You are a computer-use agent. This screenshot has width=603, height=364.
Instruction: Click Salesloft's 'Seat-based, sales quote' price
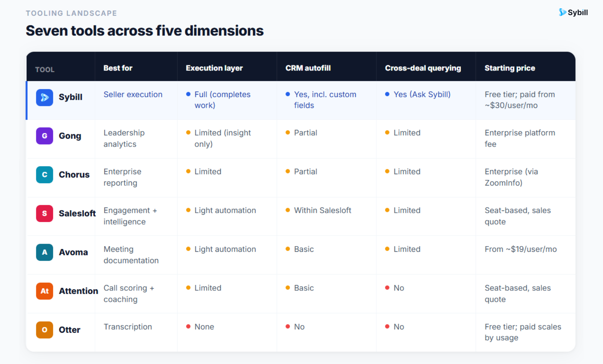point(518,216)
